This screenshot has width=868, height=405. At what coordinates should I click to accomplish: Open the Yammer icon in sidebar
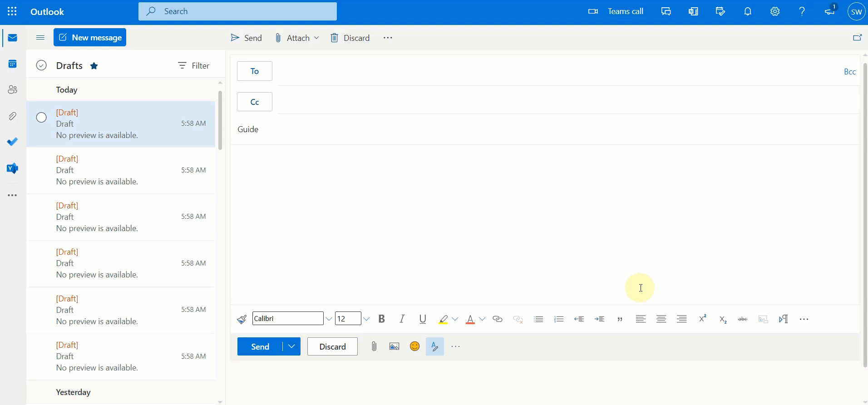pyautogui.click(x=13, y=168)
